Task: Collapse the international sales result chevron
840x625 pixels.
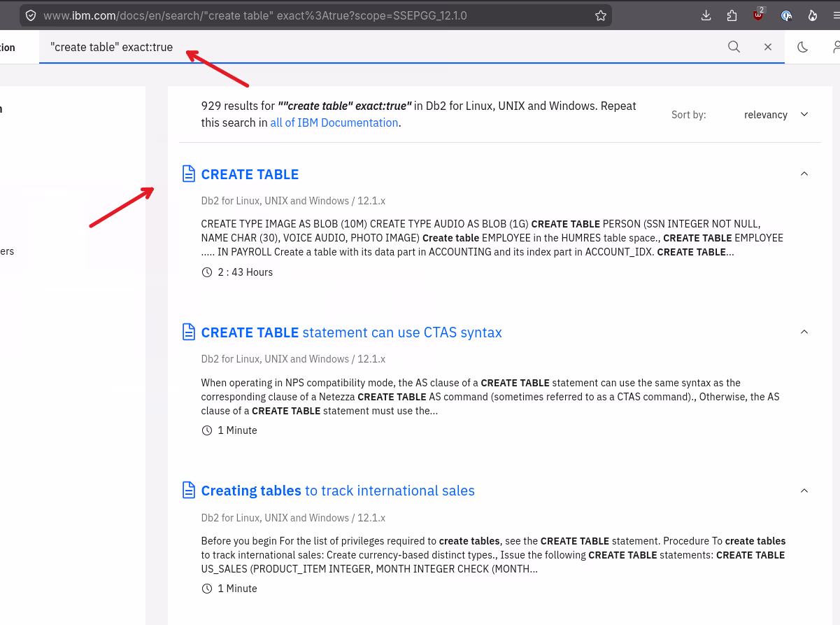Action: (804, 491)
